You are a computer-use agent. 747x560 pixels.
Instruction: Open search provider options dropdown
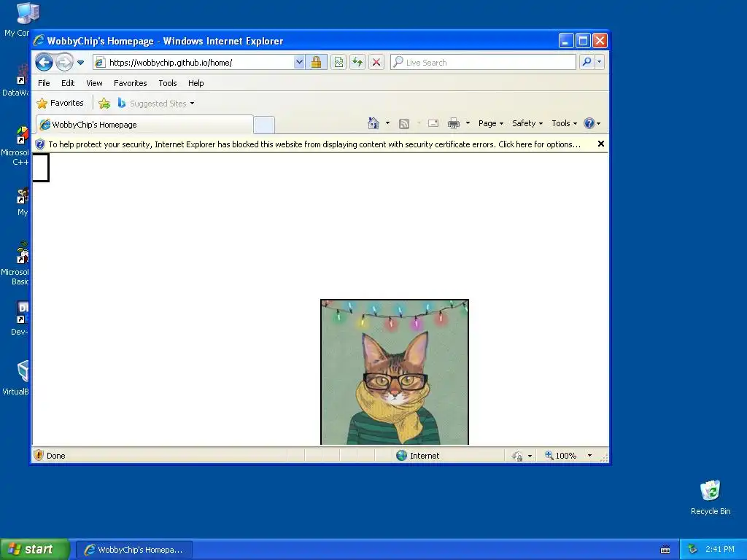[600, 62]
